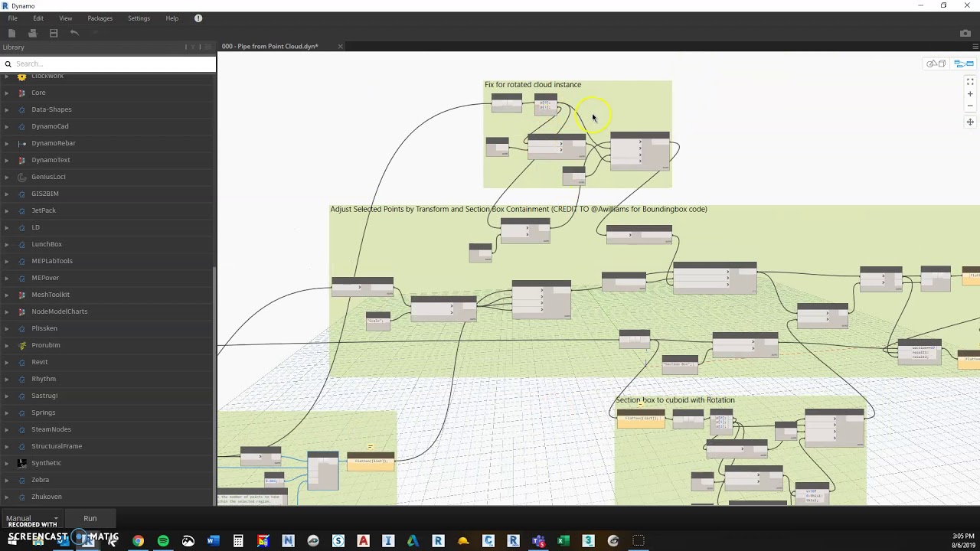Screen dimensions: 980x551
Task: Open Microsoft Teams from the taskbar
Action: tap(538, 541)
